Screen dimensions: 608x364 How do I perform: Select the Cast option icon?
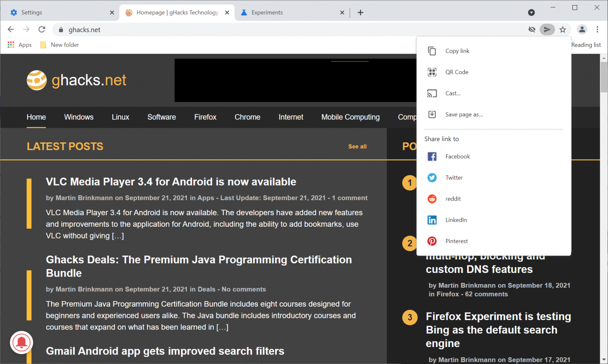[x=432, y=93]
